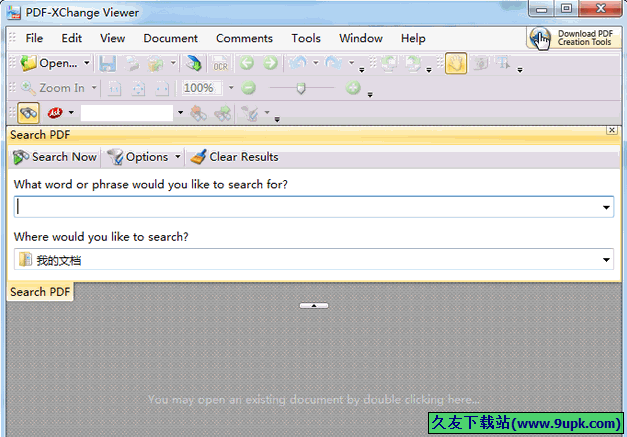Open zoom toolbar overflow options arrow
Screen dimensions: 627x437
370,95
